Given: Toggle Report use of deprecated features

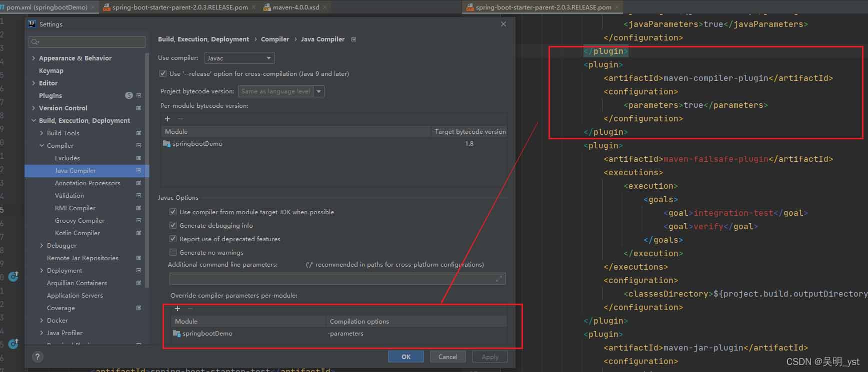Looking at the screenshot, I should click(x=173, y=239).
